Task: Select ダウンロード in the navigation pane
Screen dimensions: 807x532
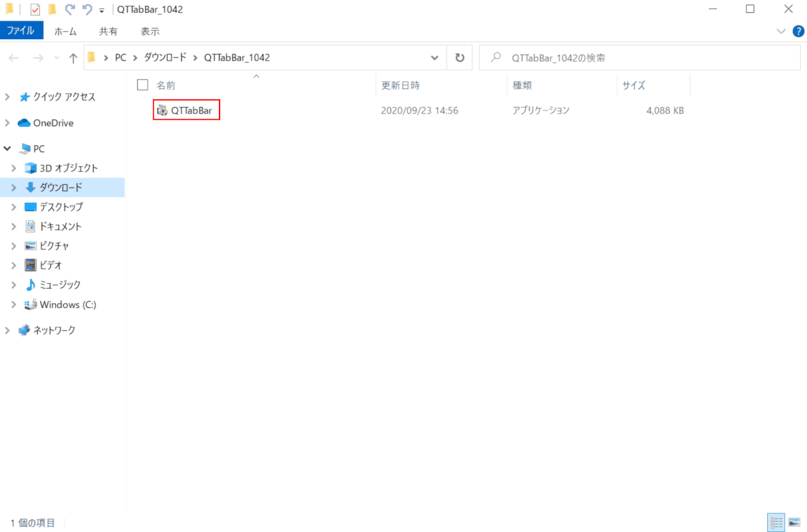Action: pyautogui.click(x=61, y=188)
